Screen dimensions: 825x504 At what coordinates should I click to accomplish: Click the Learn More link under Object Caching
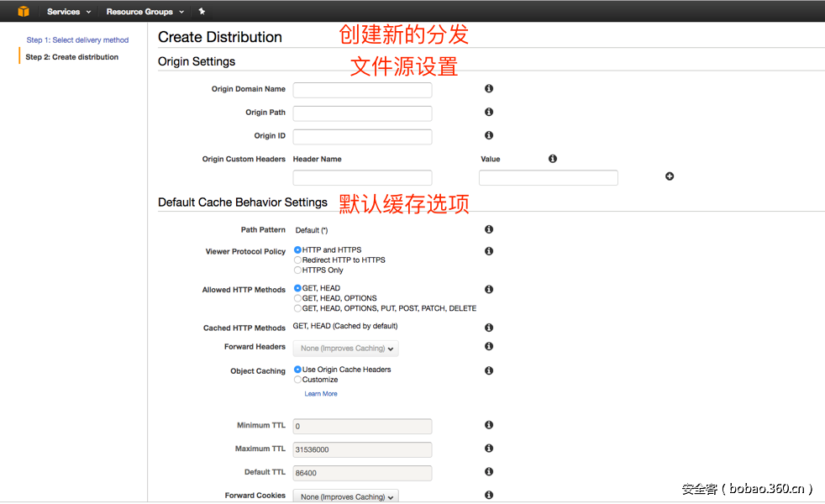coord(320,393)
